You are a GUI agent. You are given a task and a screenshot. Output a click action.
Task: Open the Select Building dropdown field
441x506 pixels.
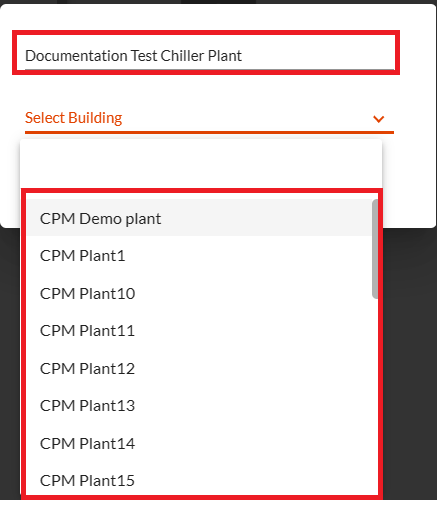click(209, 119)
